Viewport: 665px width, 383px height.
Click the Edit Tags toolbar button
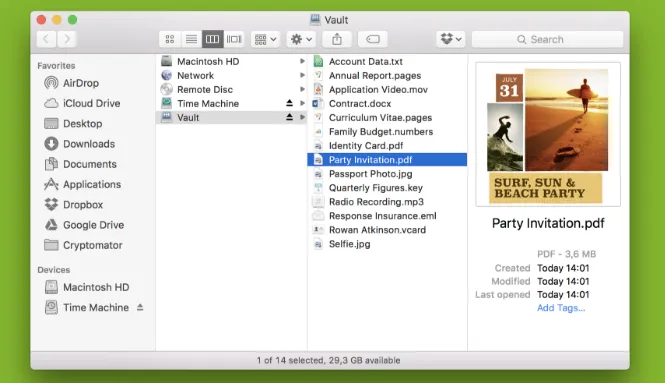372,39
